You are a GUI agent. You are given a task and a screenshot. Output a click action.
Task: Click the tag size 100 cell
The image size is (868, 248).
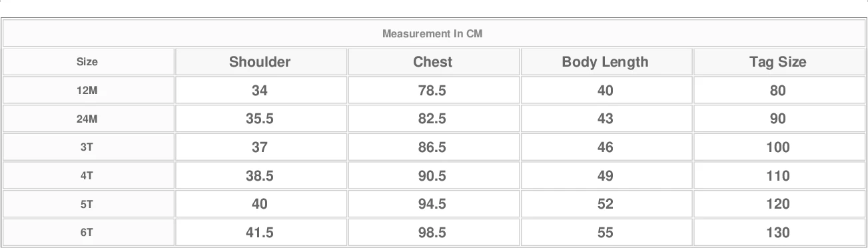[x=778, y=147]
